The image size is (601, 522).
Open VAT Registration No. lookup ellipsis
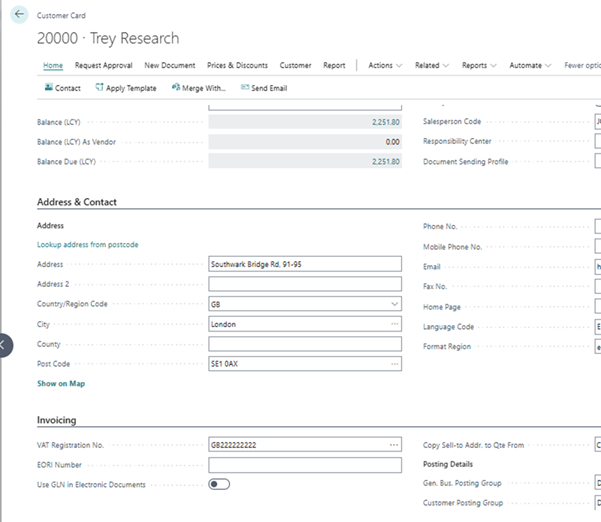coord(394,444)
